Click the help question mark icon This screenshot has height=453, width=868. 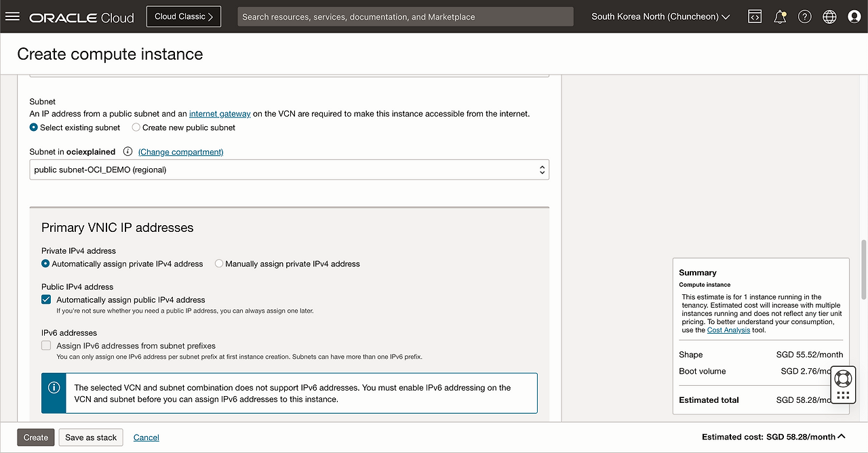805,17
